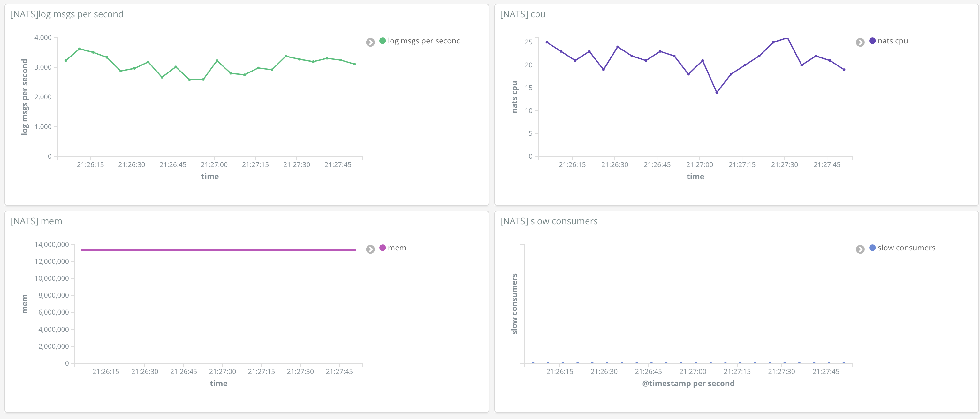Click the '[NATS] mem' panel title

[36, 221]
